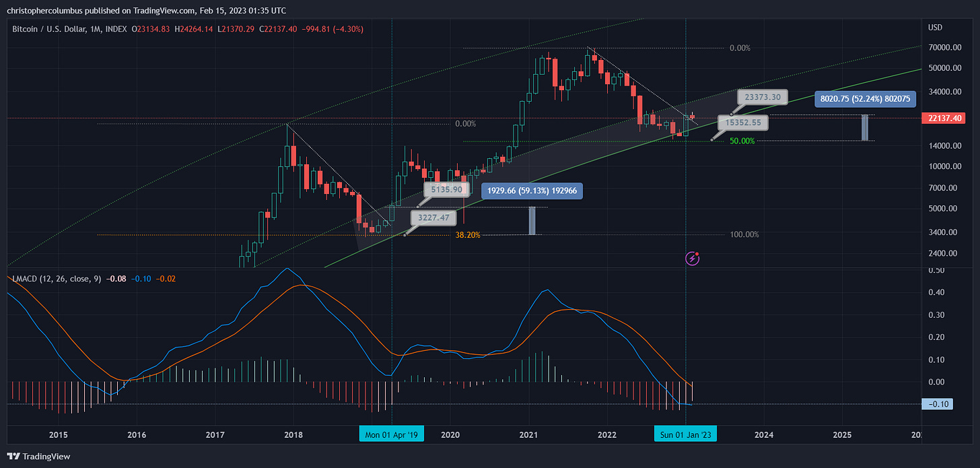Click the blue 1929.66 (59.13%) measurement label

tap(532, 191)
